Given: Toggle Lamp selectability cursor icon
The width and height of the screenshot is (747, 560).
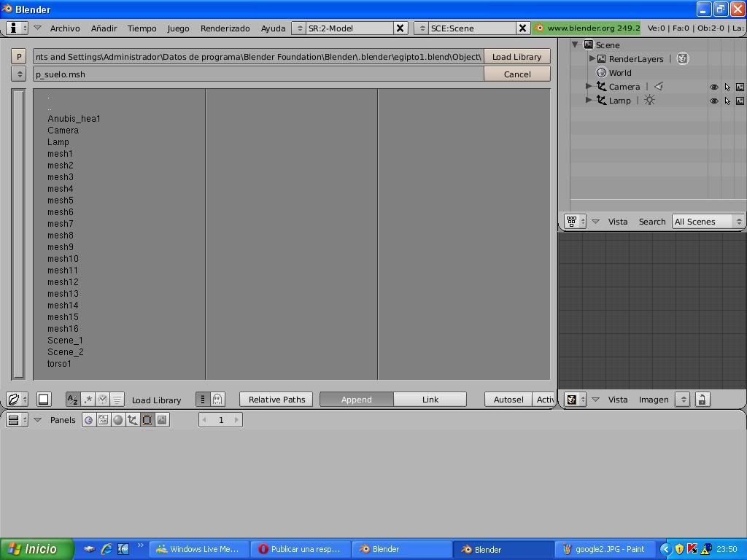Looking at the screenshot, I should (x=727, y=101).
